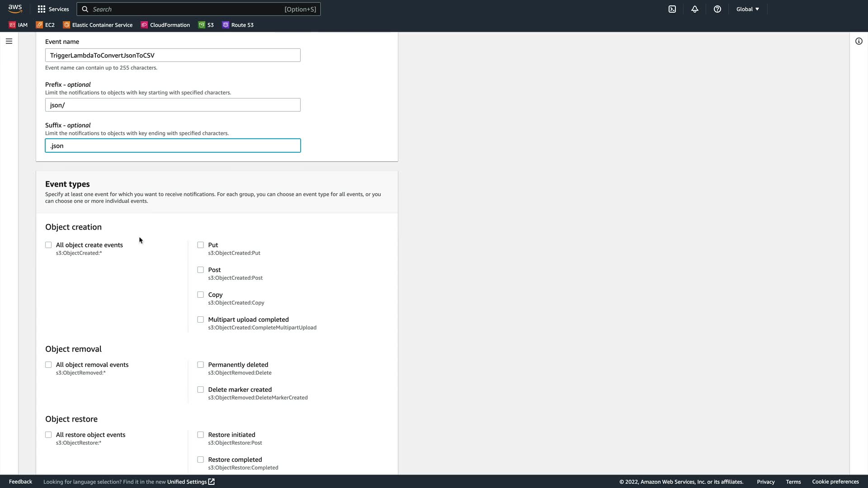Open the S3 favorites bar item
The height and width of the screenshot is (488, 868).
[x=206, y=25]
